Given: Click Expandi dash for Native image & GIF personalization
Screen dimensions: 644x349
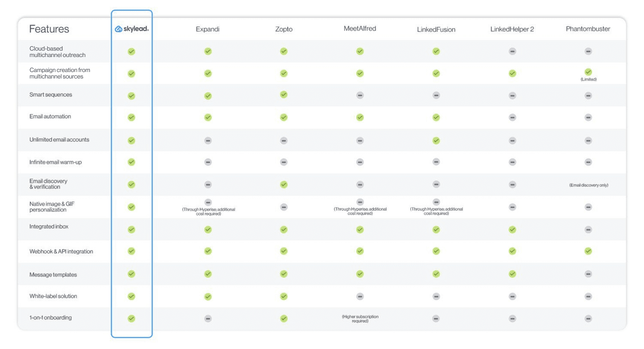Looking at the screenshot, I should point(208,202).
